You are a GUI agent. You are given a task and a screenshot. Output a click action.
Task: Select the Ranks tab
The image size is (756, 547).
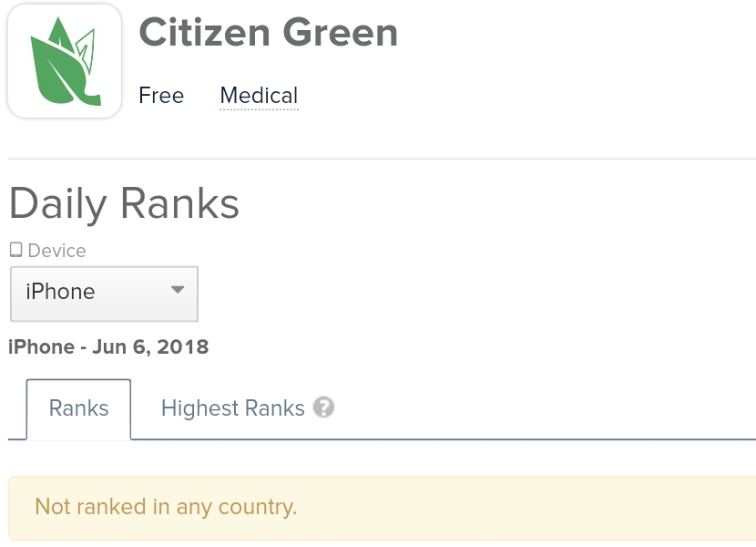[78, 408]
